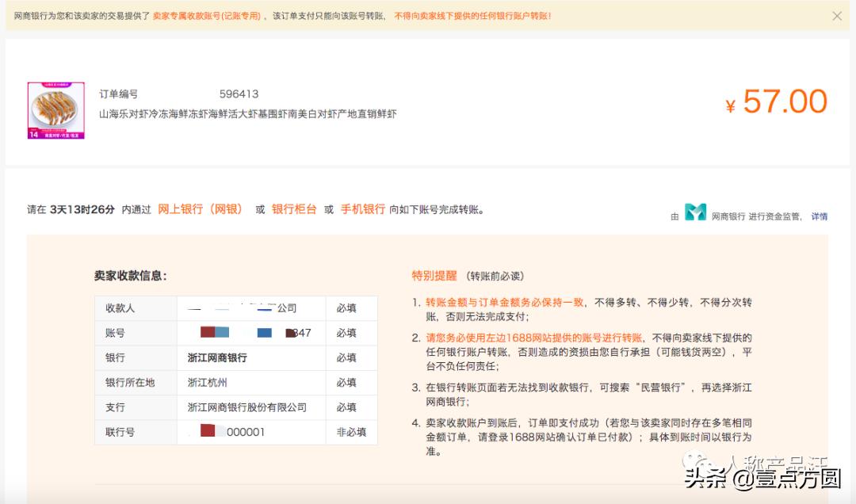Close the top notice banner

[838, 14]
